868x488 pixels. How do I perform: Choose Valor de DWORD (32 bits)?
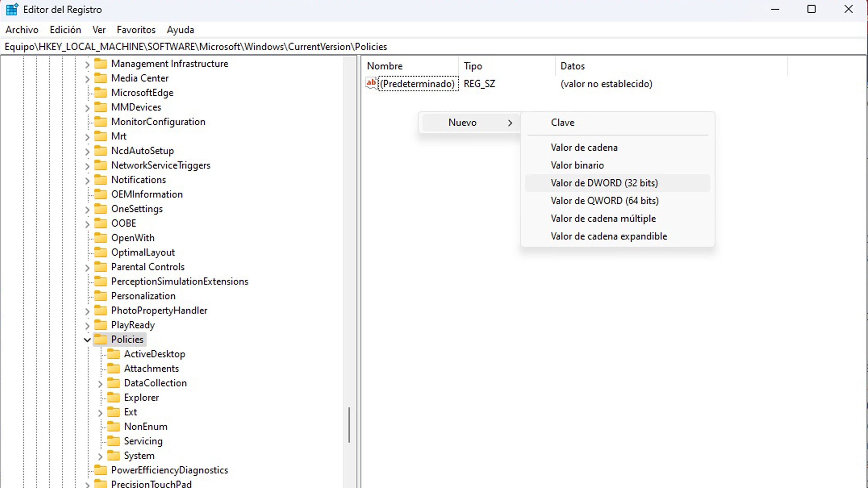(x=618, y=183)
